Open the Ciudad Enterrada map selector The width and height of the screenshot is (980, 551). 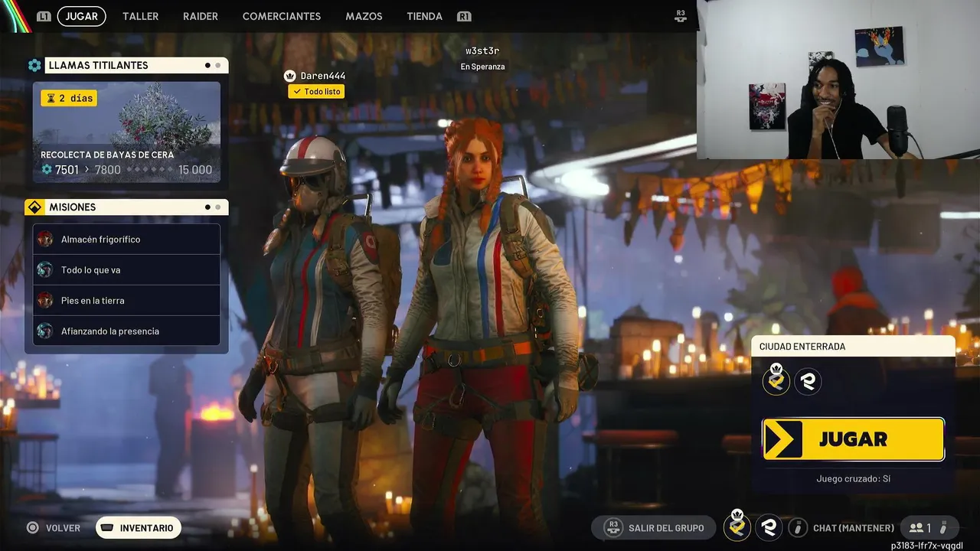(853, 347)
